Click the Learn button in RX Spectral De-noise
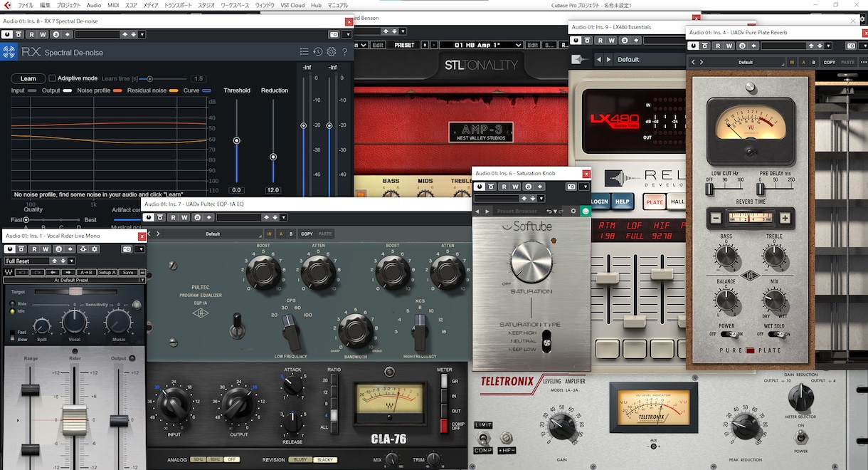This screenshot has height=470, width=868. coord(28,78)
